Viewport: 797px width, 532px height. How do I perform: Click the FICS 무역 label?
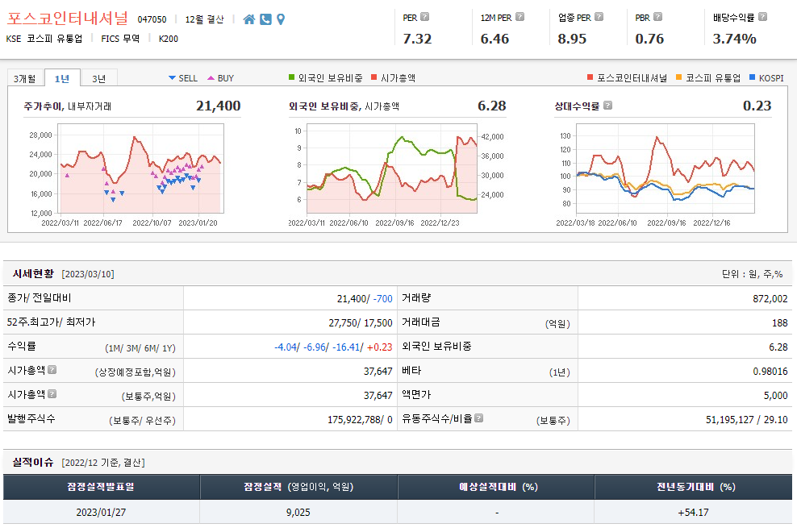click(120, 39)
